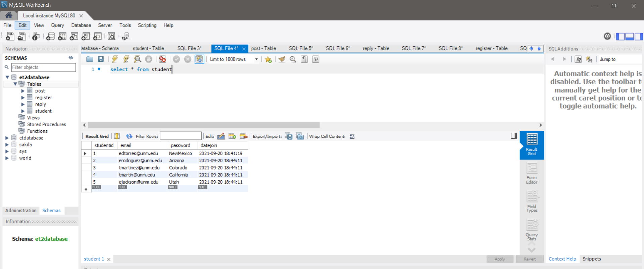Expand the sakila schema
Image resolution: width=644 pixels, height=269 pixels.
click(7, 144)
